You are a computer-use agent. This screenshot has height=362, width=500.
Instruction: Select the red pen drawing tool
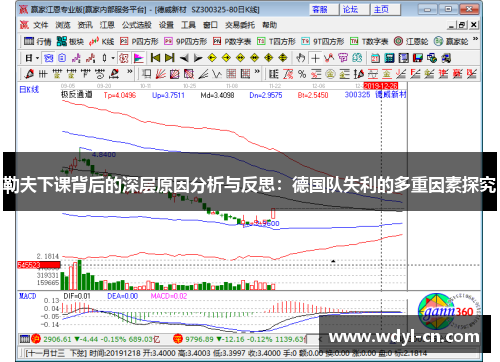(29, 74)
